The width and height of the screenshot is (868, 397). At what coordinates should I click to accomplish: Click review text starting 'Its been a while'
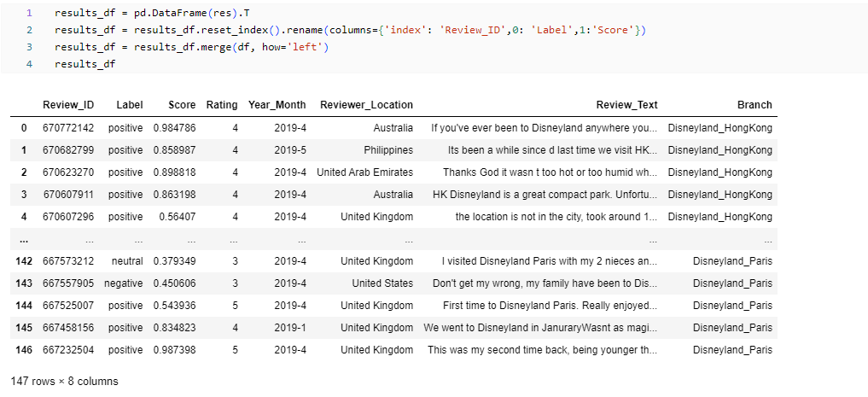[x=553, y=150]
